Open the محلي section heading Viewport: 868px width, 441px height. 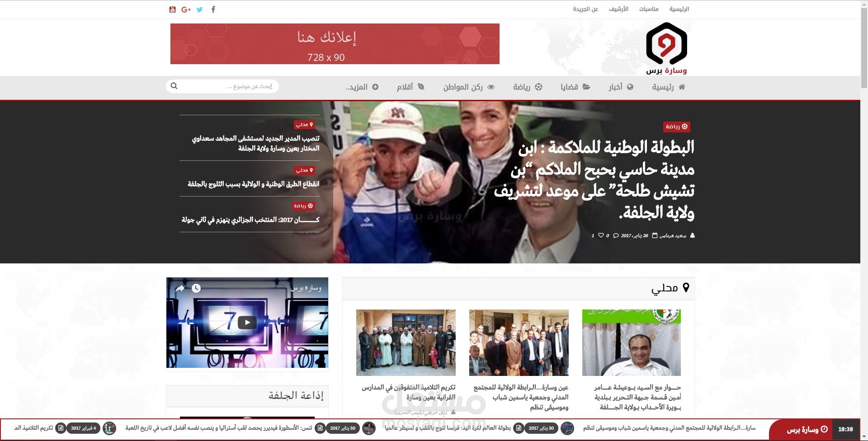coord(665,288)
